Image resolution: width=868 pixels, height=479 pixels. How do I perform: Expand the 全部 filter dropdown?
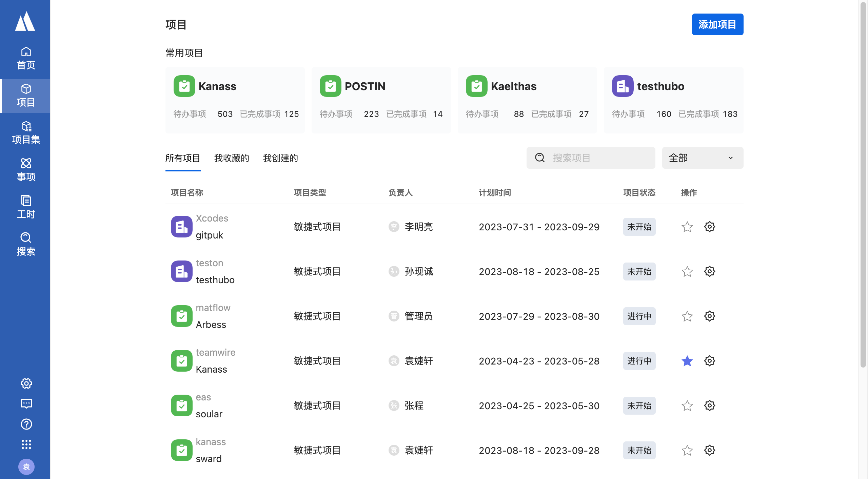click(x=702, y=158)
